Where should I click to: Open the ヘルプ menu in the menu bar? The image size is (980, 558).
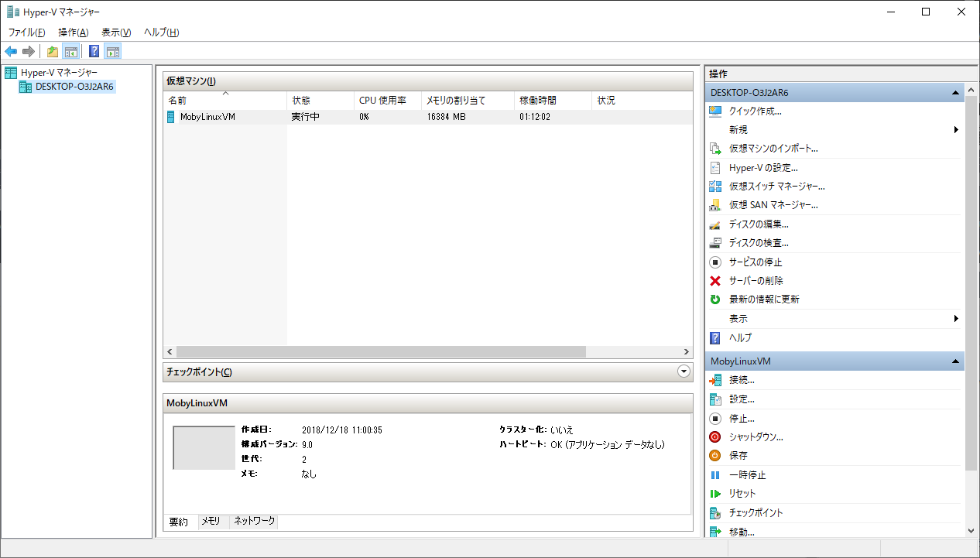162,32
